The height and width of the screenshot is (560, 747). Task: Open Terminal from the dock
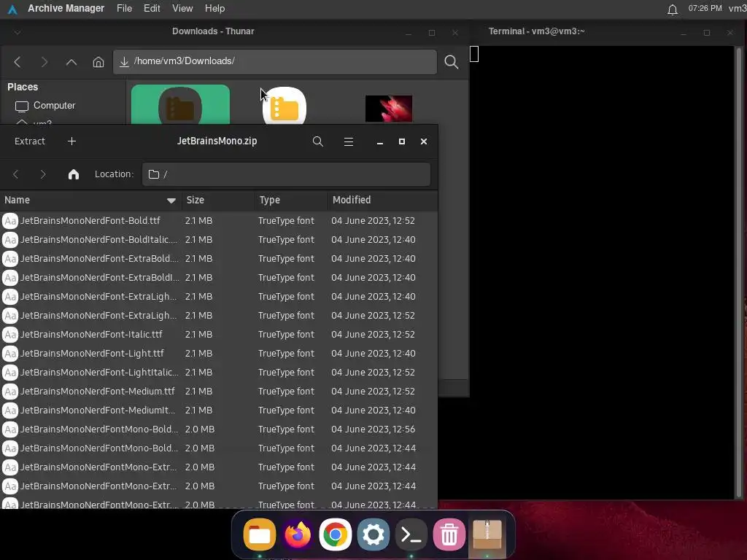coord(411,534)
